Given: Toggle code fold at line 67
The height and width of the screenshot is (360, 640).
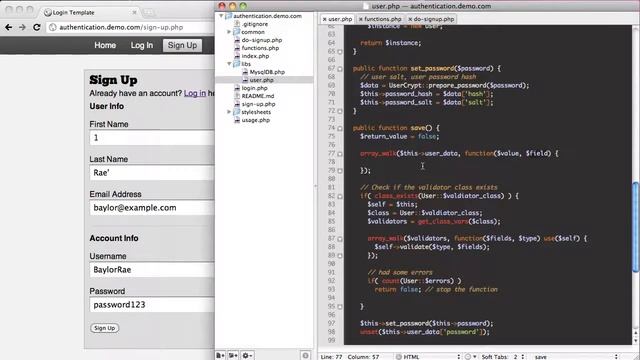Looking at the screenshot, I should 340,69.
